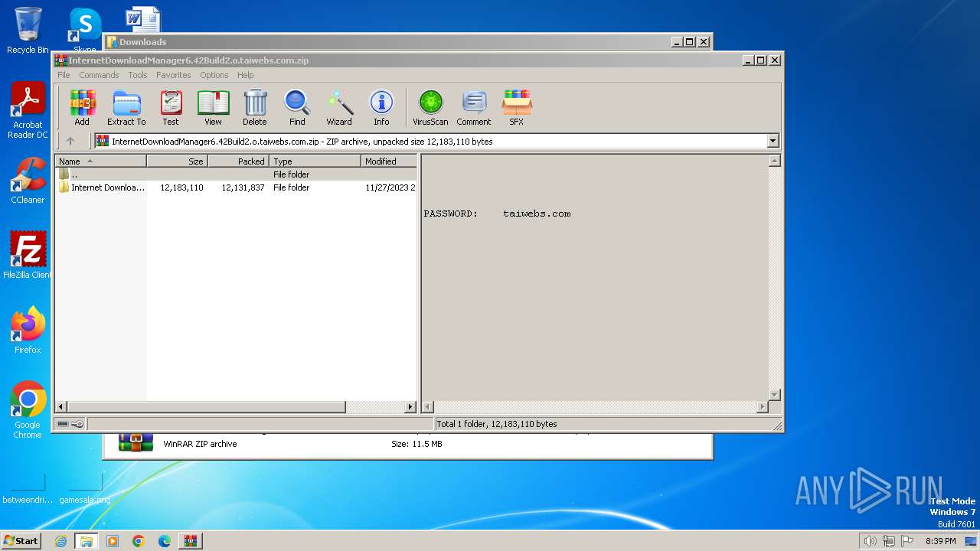Image resolution: width=980 pixels, height=551 pixels.
Task: Click the 8:39 PM system clock
Action: coord(940,541)
